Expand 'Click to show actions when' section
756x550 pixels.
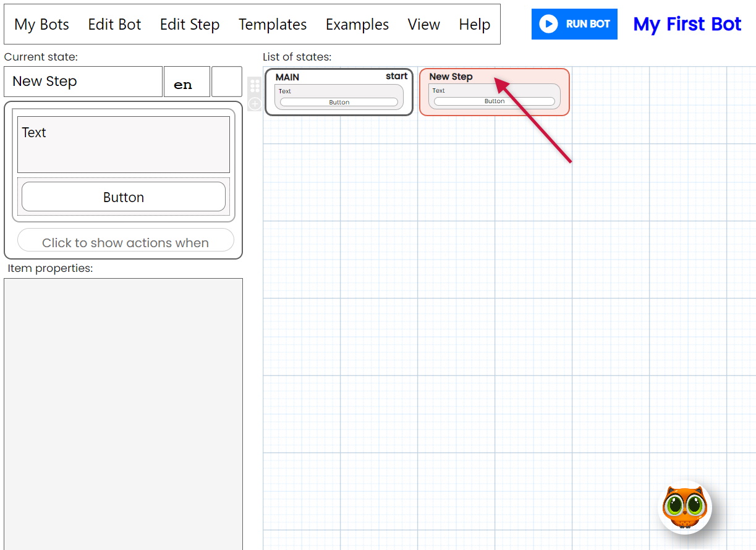[125, 242]
